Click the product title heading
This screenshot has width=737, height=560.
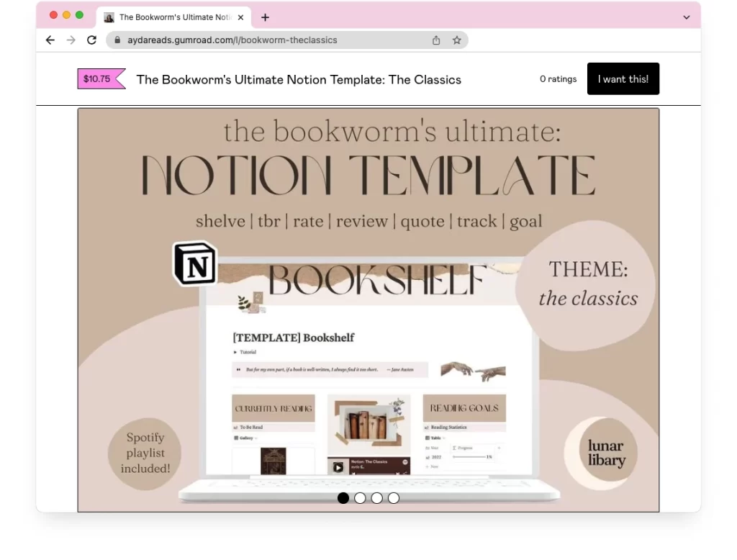pos(299,79)
